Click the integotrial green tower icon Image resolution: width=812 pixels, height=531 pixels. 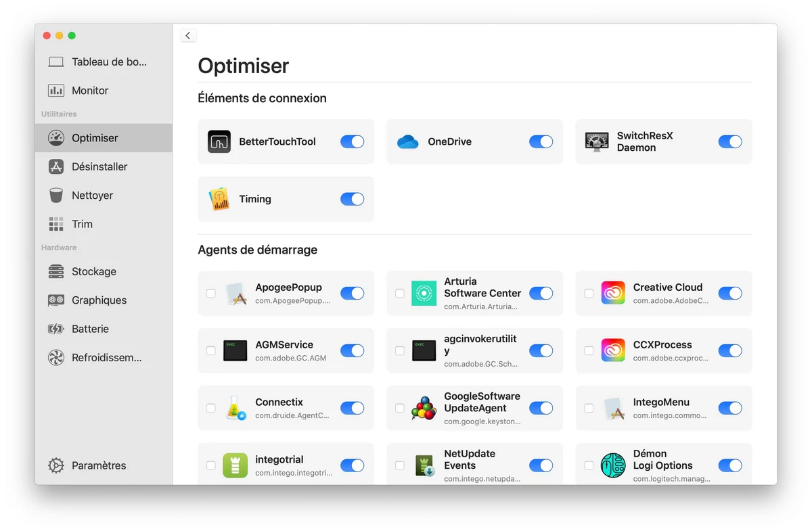pos(235,465)
